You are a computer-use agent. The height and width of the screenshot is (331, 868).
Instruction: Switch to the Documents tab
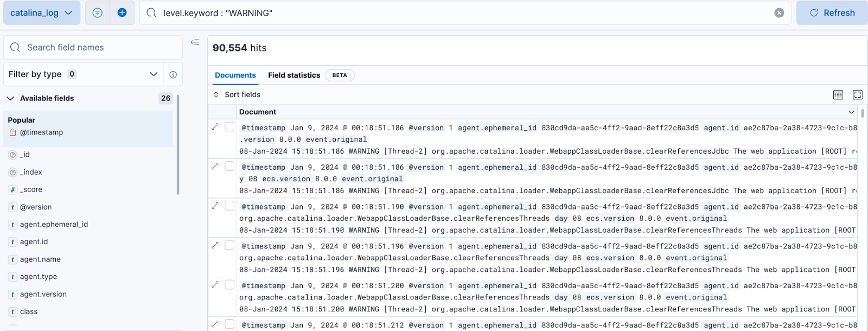point(235,75)
